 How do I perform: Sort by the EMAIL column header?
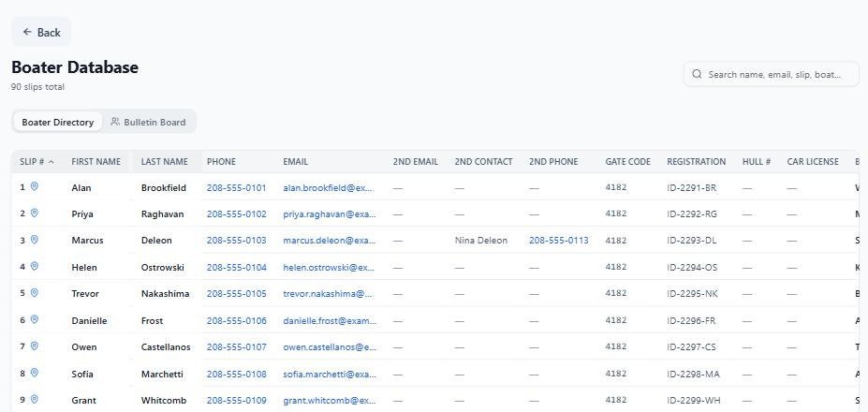coord(296,162)
